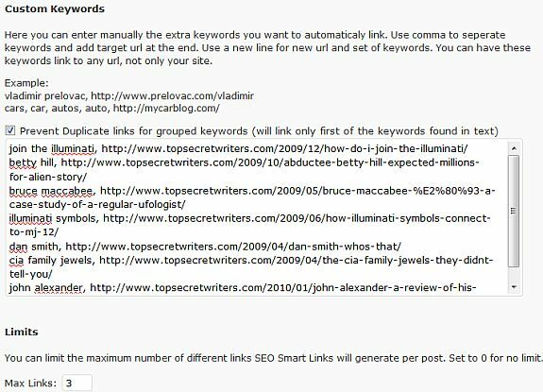Click the mycarblog.com example URL text
Image resolution: width=543 pixels, height=392 pixels.
(x=166, y=108)
